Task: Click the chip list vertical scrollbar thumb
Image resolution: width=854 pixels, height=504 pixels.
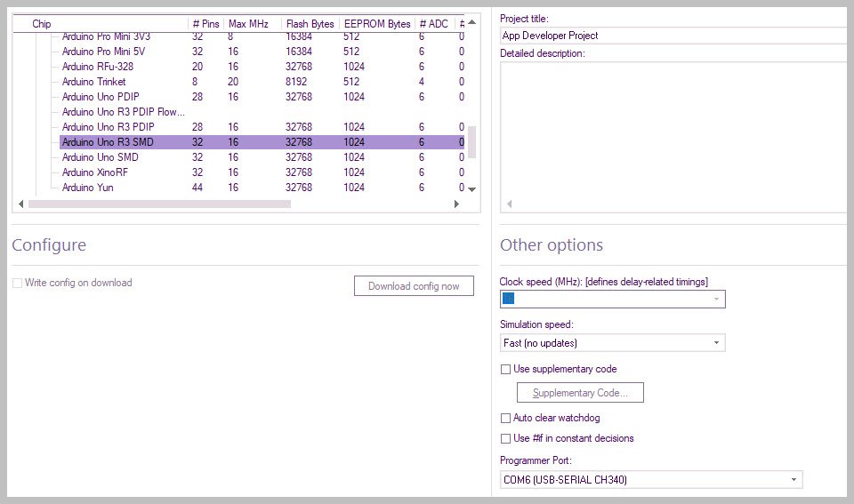Action: 472,142
